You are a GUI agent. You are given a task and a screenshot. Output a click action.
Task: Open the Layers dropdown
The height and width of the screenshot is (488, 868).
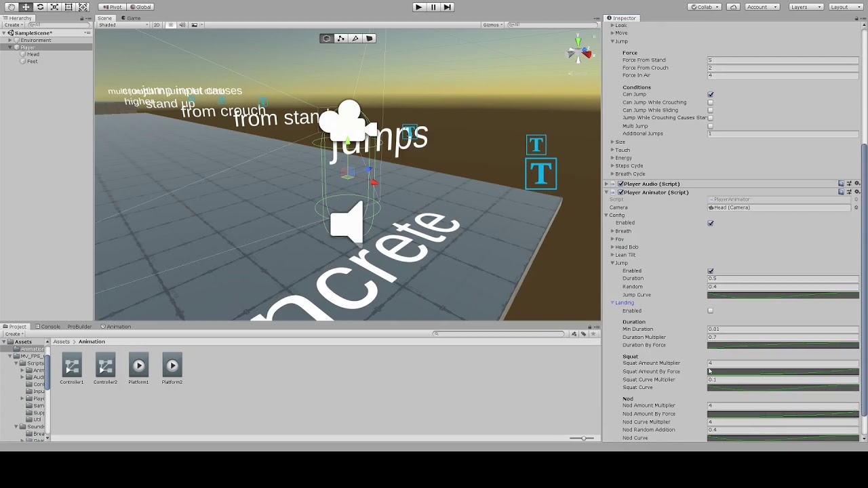click(x=806, y=7)
